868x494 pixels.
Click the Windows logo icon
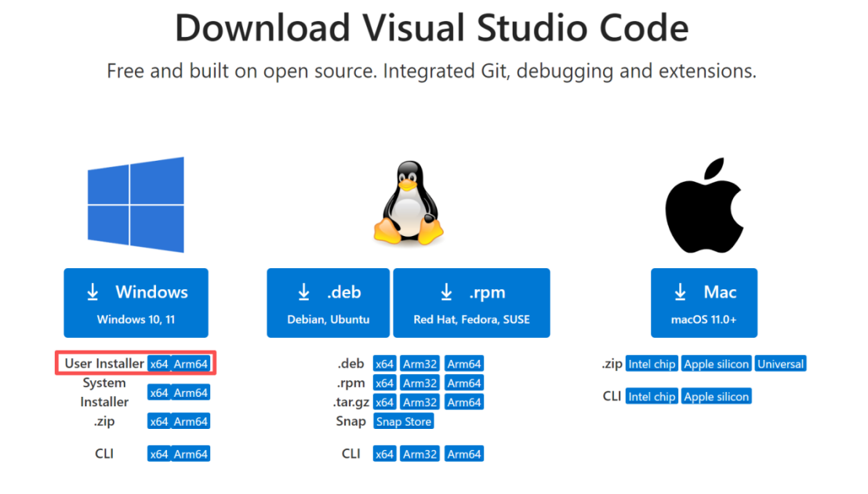[136, 205]
